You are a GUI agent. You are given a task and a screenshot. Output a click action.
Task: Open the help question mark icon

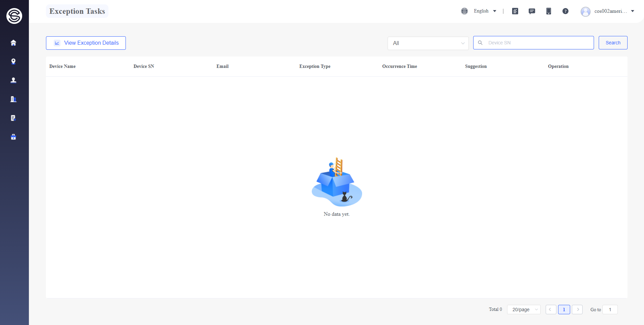565,11
